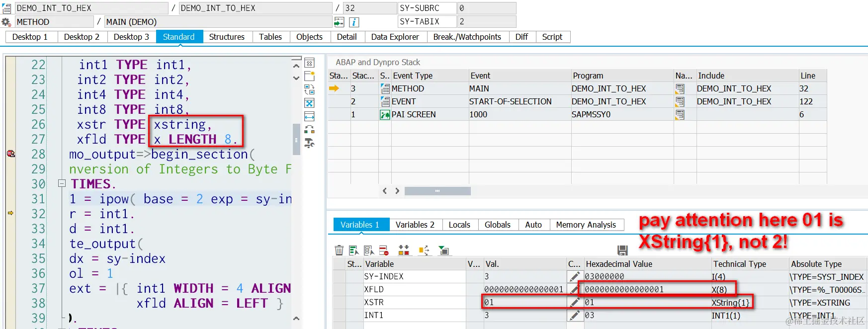Click the XFLD variable name cell
The image size is (868, 329).
point(415,289)
